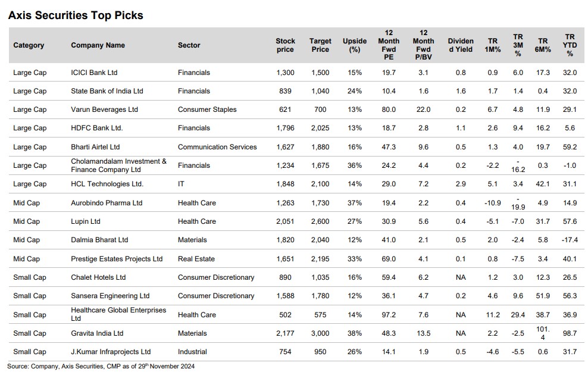Select the 'Stock price' column header
The width and height of the screenshot is (588, 375).
click(285, 45)
